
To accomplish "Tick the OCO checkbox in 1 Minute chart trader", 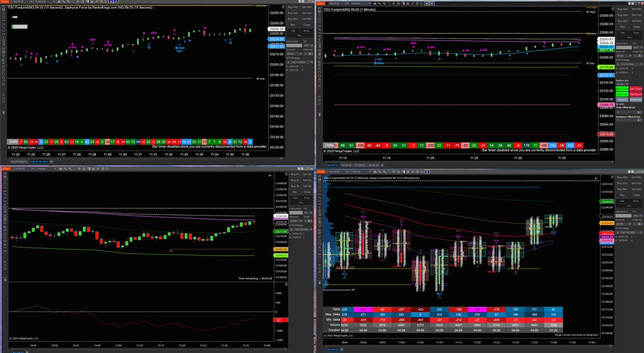I will (617, 104).
